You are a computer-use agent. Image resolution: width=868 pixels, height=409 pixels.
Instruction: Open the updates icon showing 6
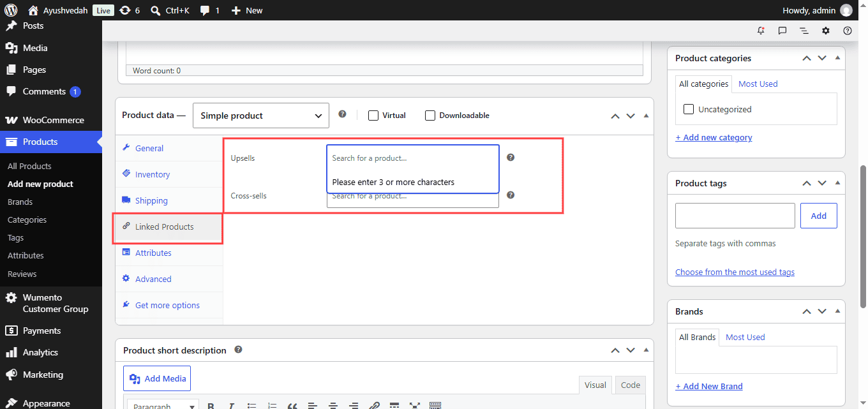[130, 10]
